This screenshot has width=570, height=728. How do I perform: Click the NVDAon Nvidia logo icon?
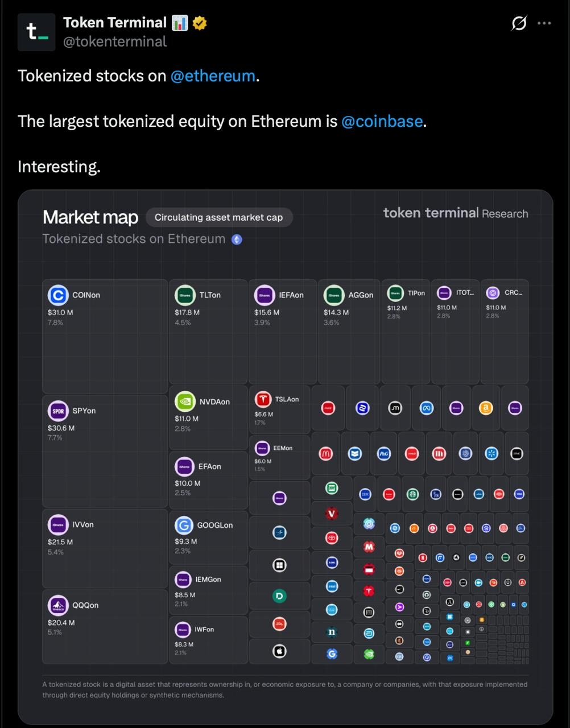tap(185, 402)
